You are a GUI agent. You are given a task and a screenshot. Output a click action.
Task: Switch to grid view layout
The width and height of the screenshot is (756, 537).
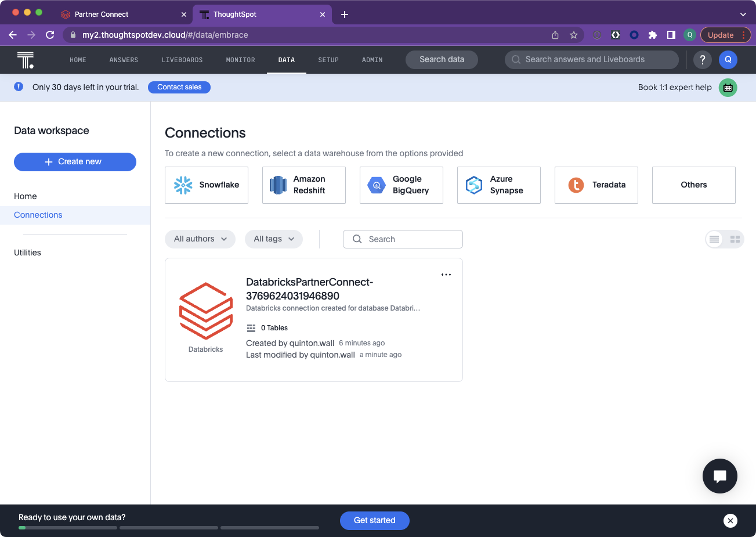[x=735, y=239]
